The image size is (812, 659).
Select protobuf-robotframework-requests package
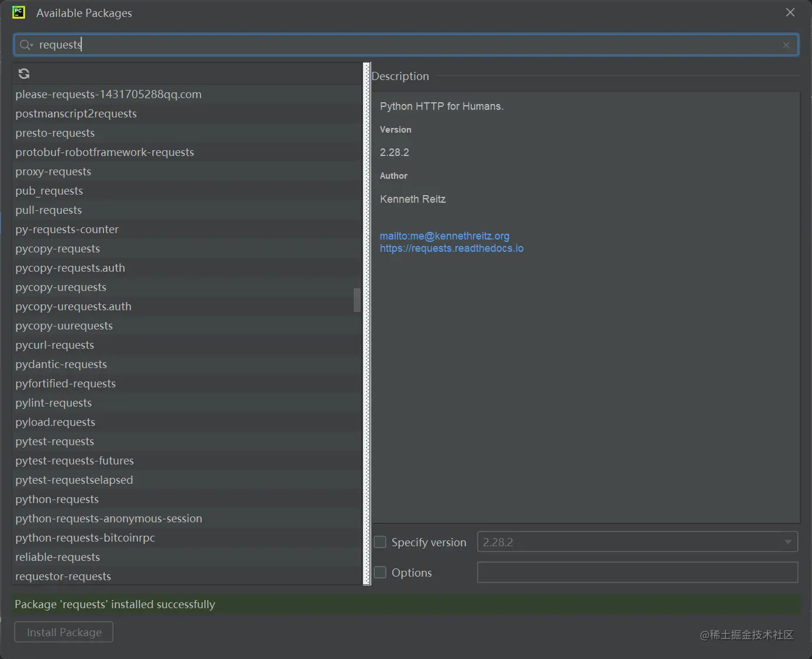pos(187,152)
